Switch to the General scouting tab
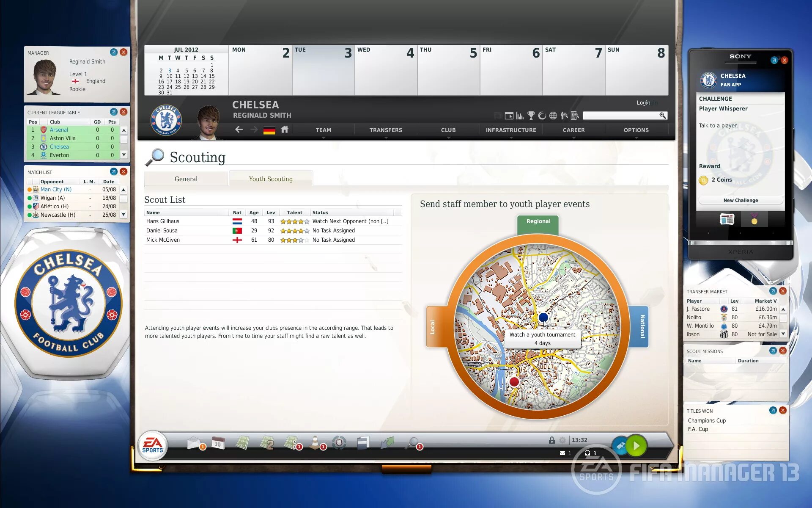 point(186,179)
